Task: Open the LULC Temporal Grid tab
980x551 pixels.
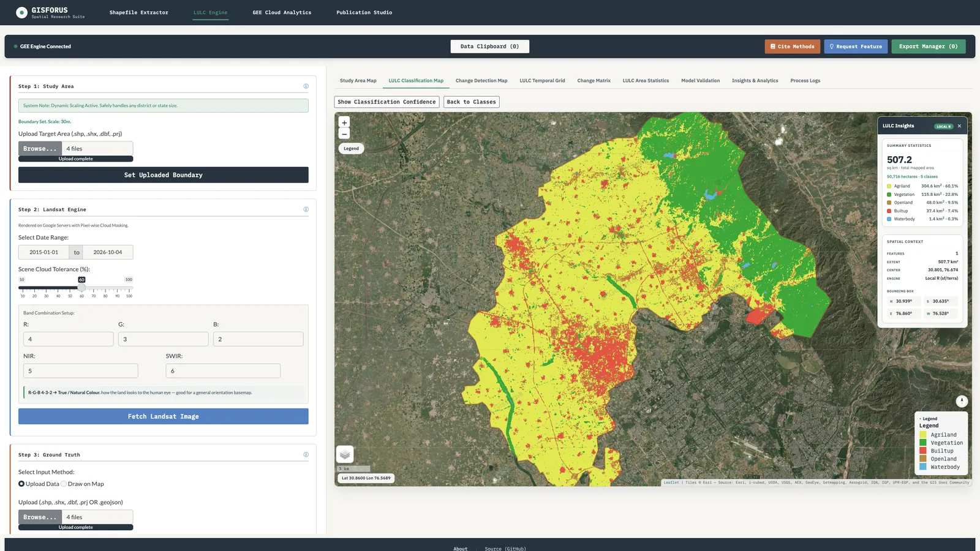Action: tap(542, 81)
